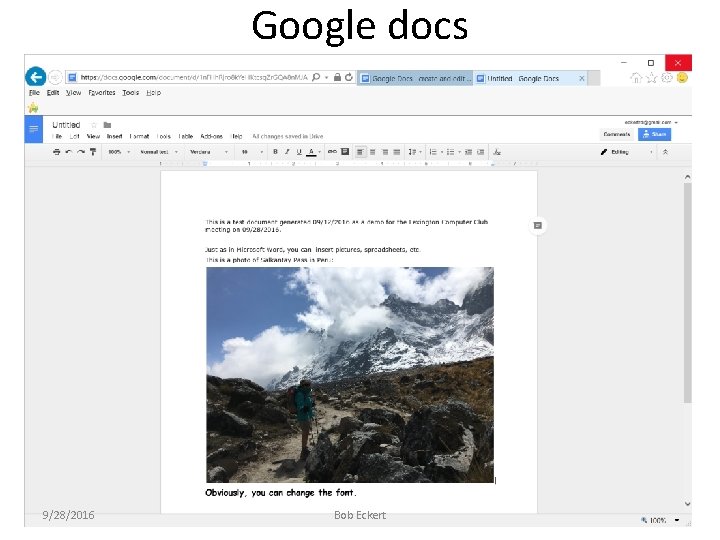Click Decrease indent icon
The height and width of the screenshot is (540, 720).
[468, 152]
